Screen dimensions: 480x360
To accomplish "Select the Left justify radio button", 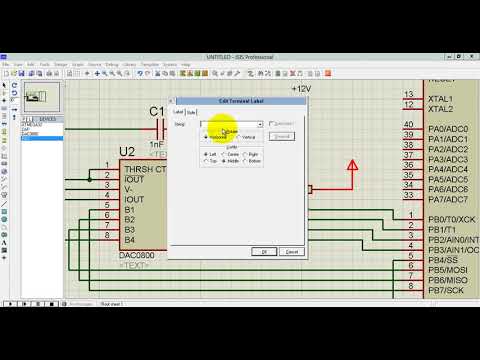I will click(206, 154).
